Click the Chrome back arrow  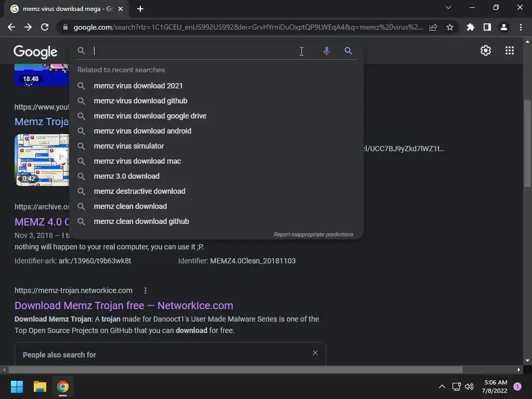pos(11,27)
